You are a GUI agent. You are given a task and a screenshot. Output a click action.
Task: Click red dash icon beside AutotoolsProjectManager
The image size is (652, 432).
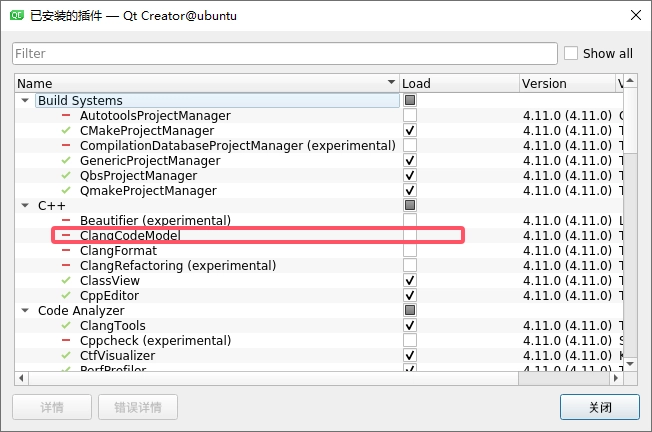66,116
